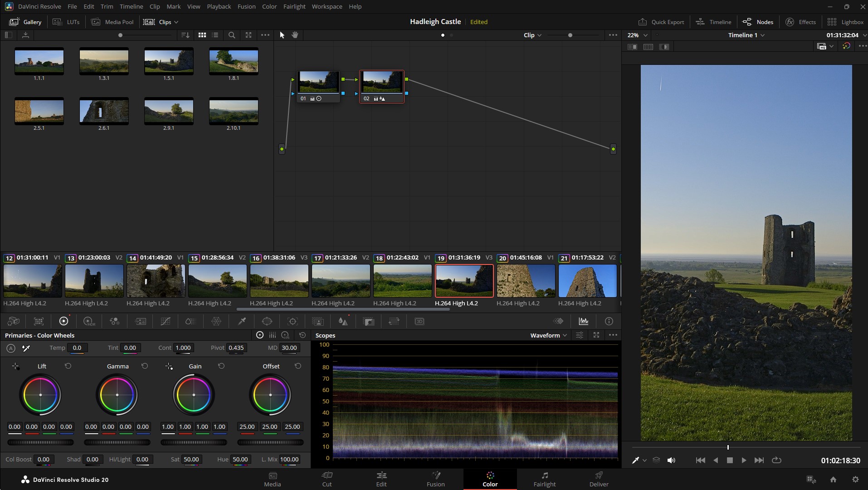The height and width of the screenshot is (490, 868).
Task: Toggle the Gallery panel
Action: [25, 22]
